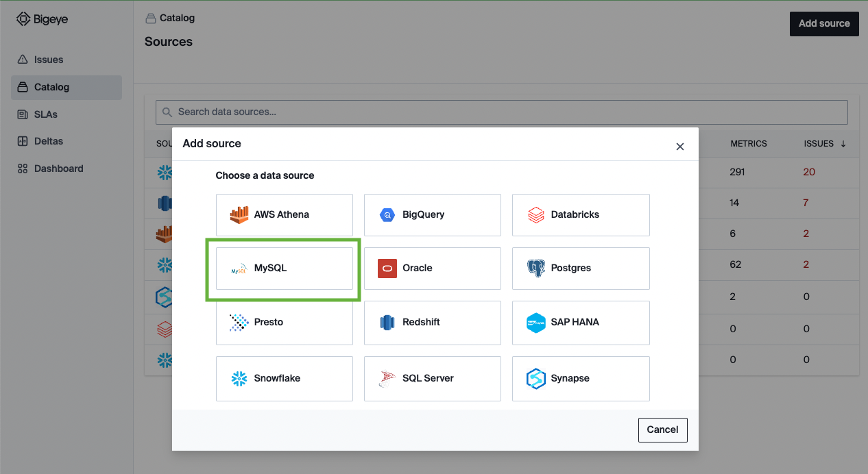Sort table by the ISSUES column

tap(824, 144)
